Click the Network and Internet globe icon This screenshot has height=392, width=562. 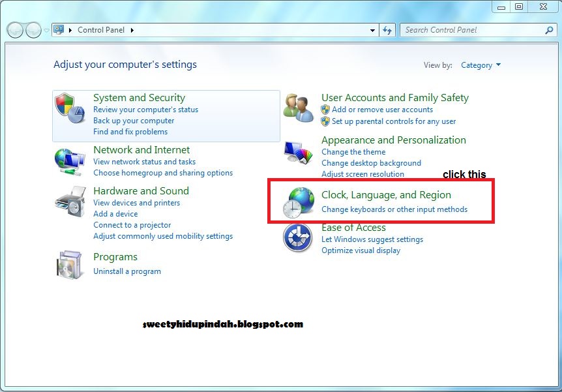point(68,159)
